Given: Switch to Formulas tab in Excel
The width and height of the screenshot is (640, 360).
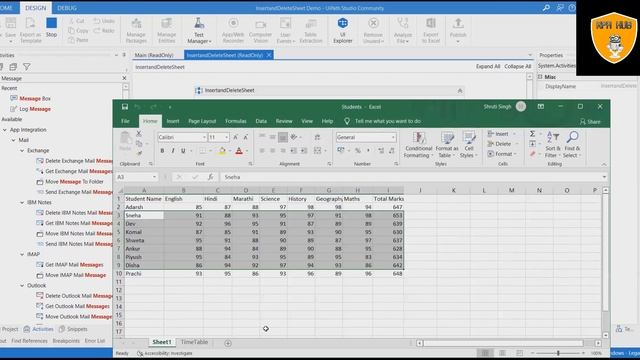Looking at the screenshot, I should [x=236, y=121].
